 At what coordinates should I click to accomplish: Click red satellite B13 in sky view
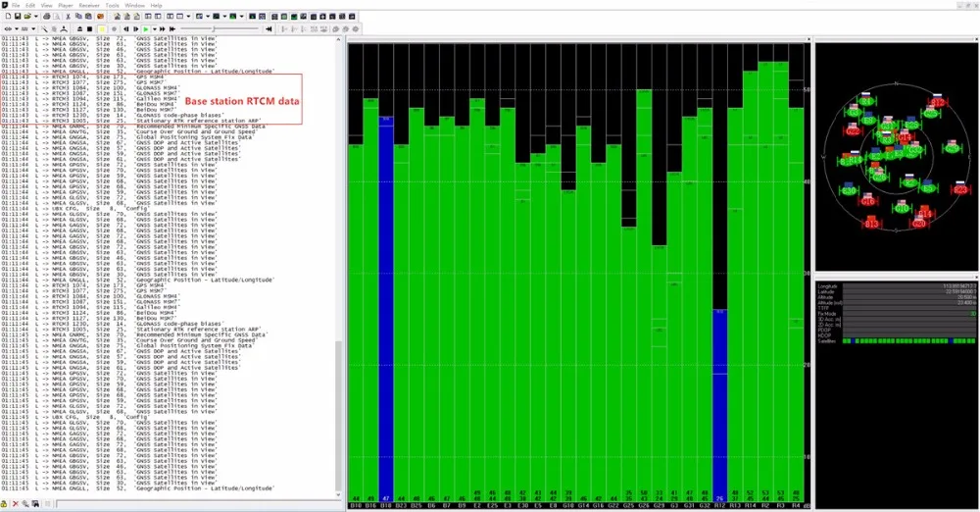pyautogui.click(x=871, y=224)
